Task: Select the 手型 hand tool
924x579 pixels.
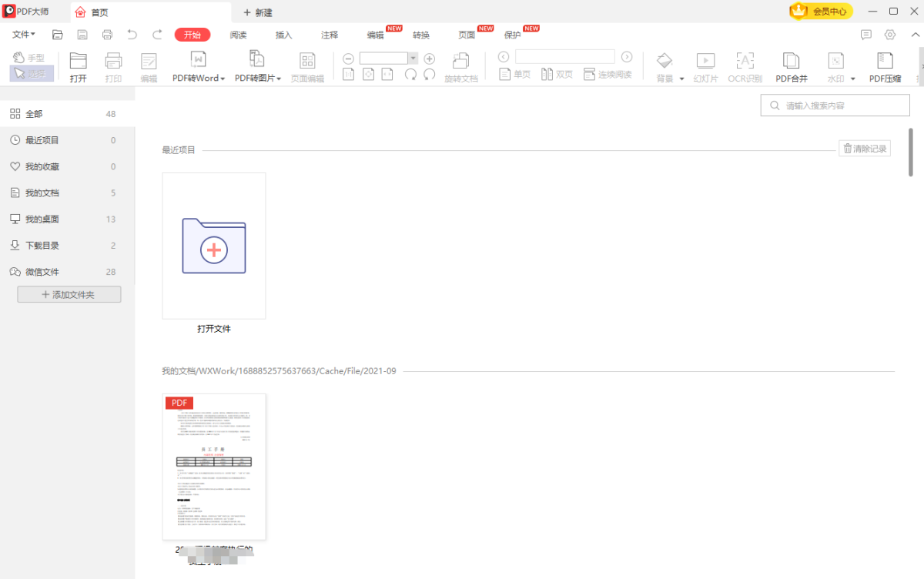Action: 28,58
